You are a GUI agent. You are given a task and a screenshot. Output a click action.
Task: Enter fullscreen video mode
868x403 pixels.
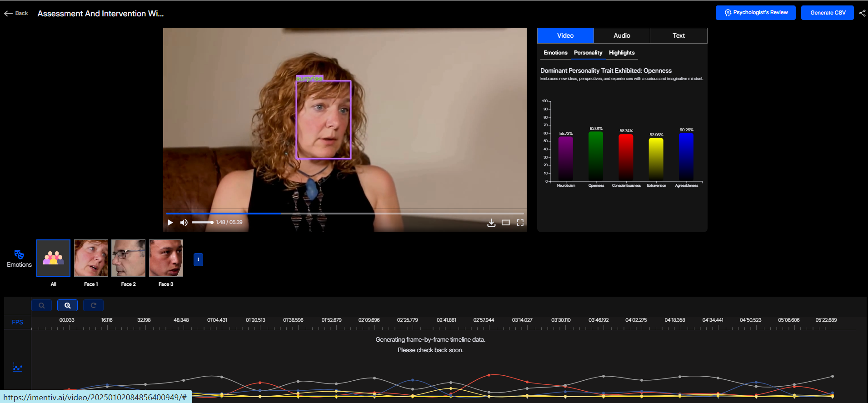pyautogui.click(x=520, y=223)
